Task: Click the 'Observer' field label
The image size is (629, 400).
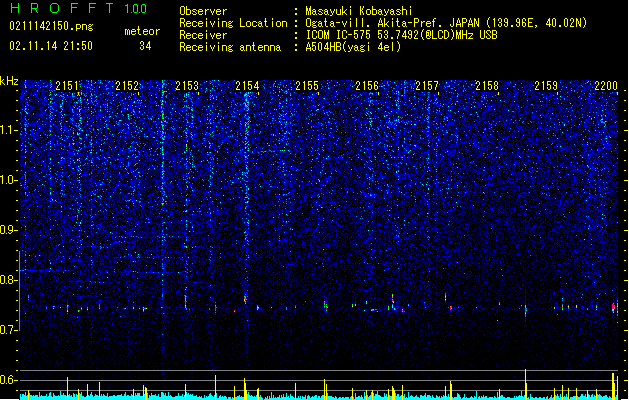Action: (x=203, y=11)
